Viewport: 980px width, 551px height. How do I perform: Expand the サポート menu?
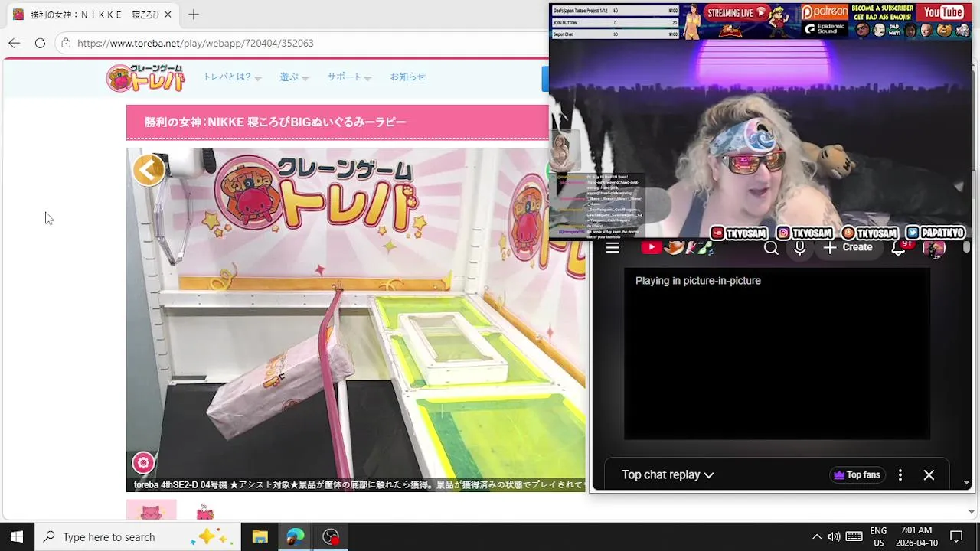click(349, 77)
